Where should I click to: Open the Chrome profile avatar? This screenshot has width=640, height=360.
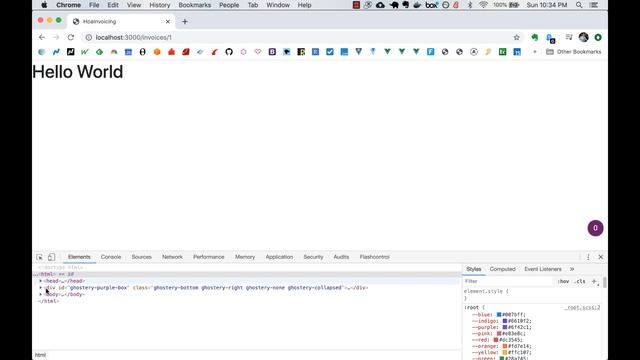tap(583, 37)
